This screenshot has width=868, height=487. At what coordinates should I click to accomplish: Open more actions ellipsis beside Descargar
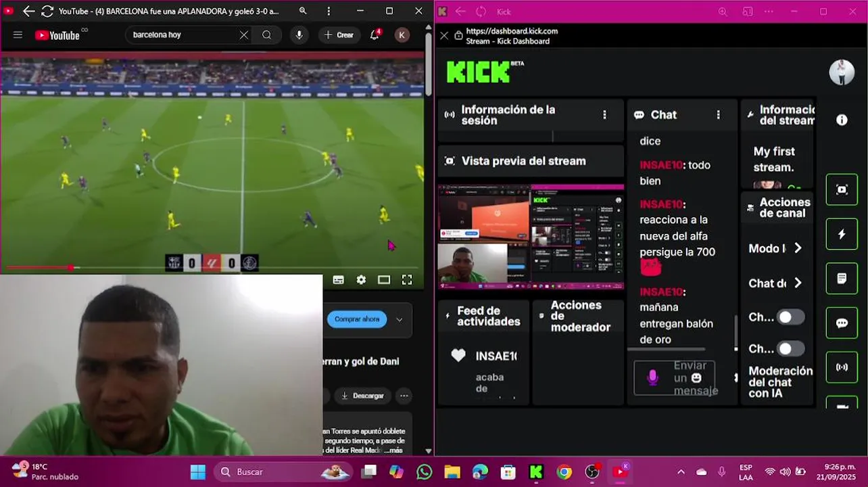point(404,396)
